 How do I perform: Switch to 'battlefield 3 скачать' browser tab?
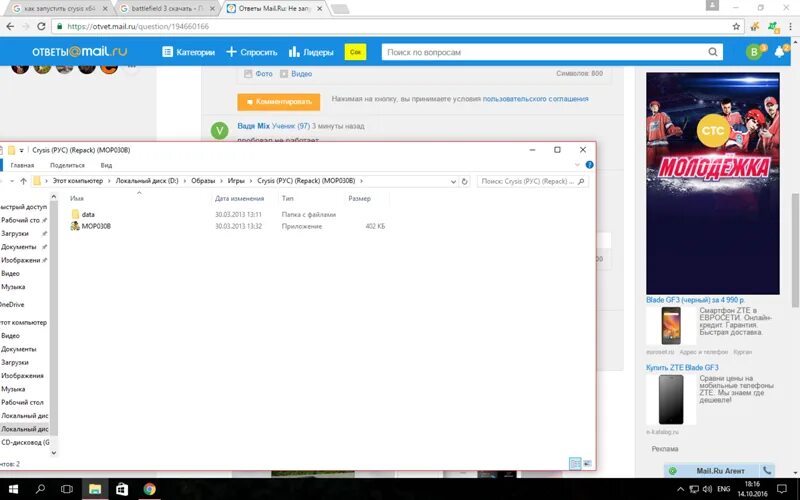pyautogui.click(x=167, y=9)
